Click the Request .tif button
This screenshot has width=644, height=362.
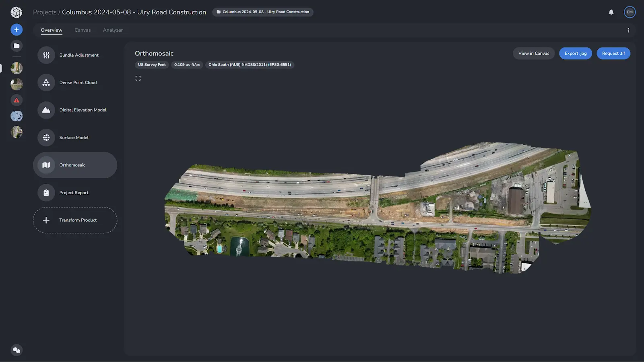[x=613, y=53]
